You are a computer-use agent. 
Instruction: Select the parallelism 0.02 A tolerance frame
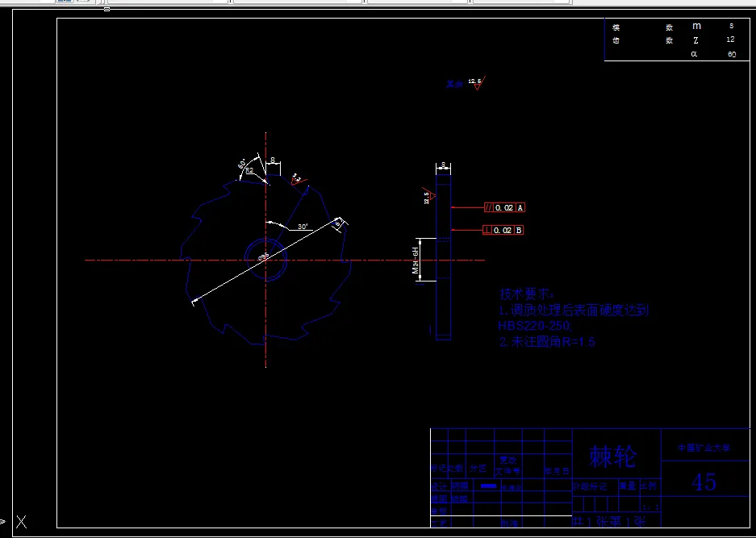point(505,207)
